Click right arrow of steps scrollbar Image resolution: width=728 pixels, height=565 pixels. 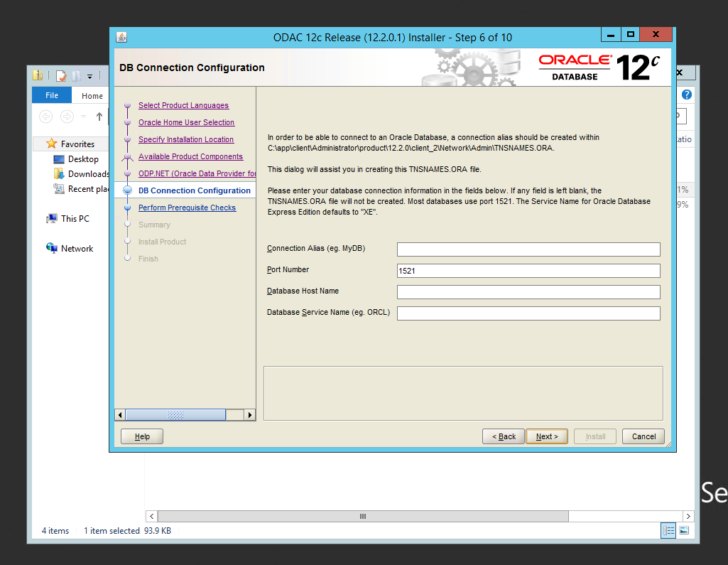click(x=250, y=415)
